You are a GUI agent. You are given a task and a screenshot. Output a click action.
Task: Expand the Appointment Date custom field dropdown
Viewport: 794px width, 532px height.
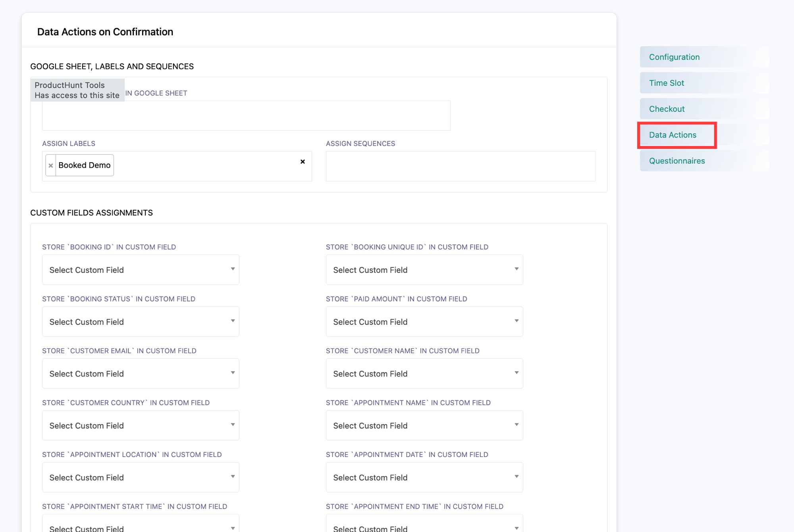tap(424, 478)
